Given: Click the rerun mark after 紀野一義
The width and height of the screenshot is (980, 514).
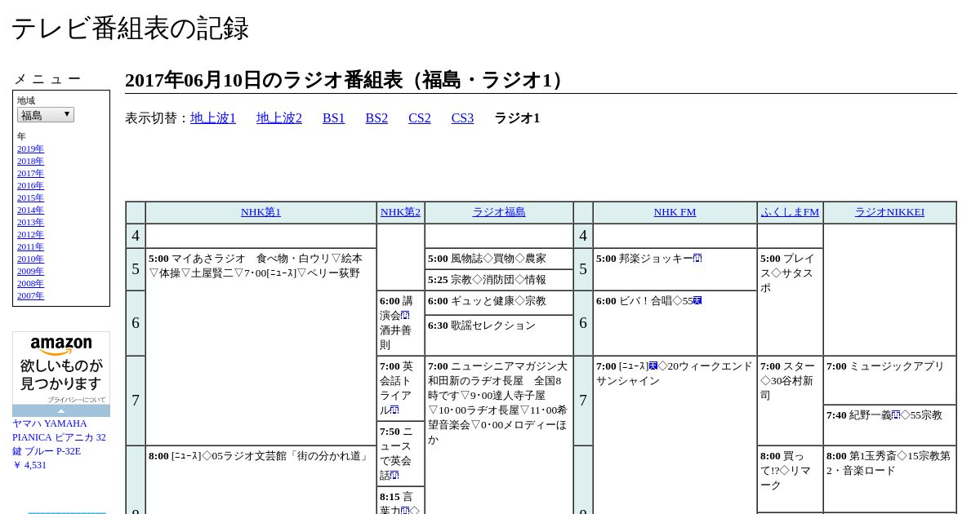Looking at the screenshot, I should point(896,415).
